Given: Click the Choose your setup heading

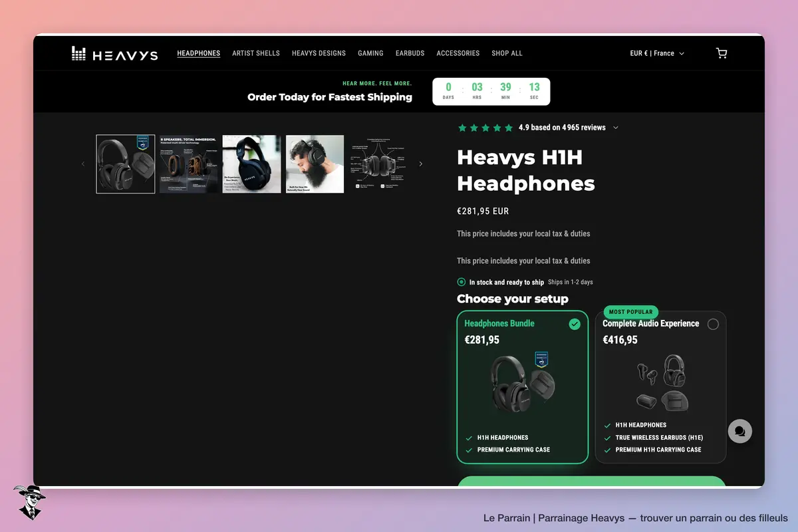Looking at the screenshot, I should (x=513, y=299).
